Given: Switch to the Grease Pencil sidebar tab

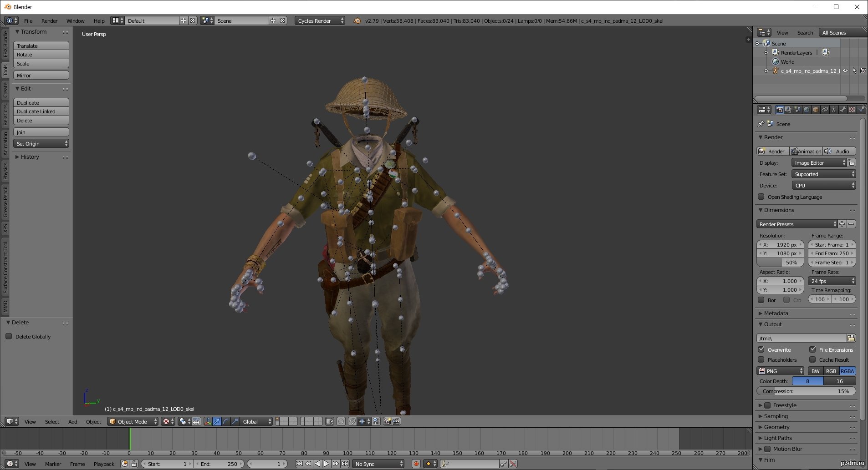Looking at the screenshot, I should coord(5,202).
